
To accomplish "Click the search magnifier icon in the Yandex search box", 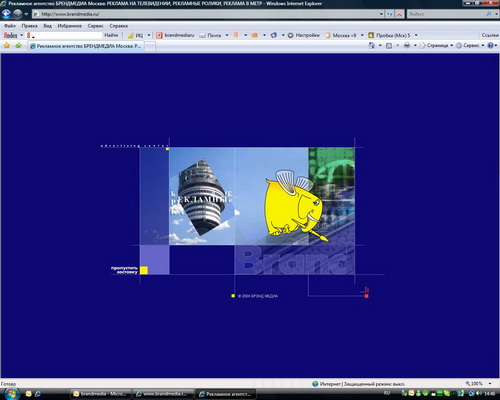I will pyautogui.click(x=489, y=14).
